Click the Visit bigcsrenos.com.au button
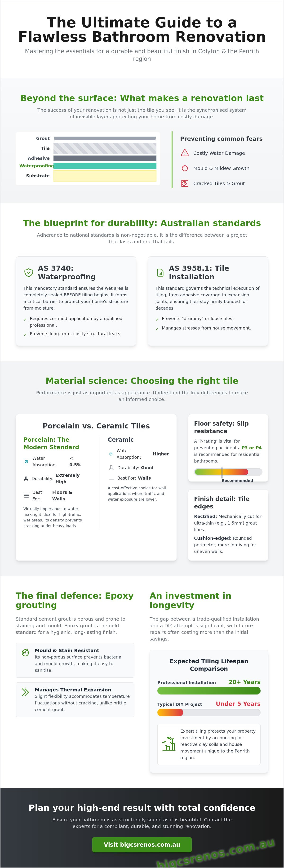This screenshot has width=284, height=868. (x=142, y=845)
